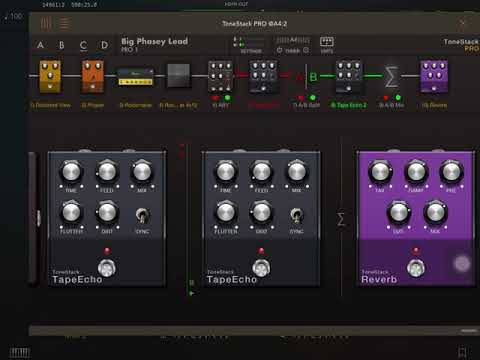Adjust FEED knob on second TapeEcho
Screen dimensions: 480x360
pyautogui.click(x=261, y=172)
